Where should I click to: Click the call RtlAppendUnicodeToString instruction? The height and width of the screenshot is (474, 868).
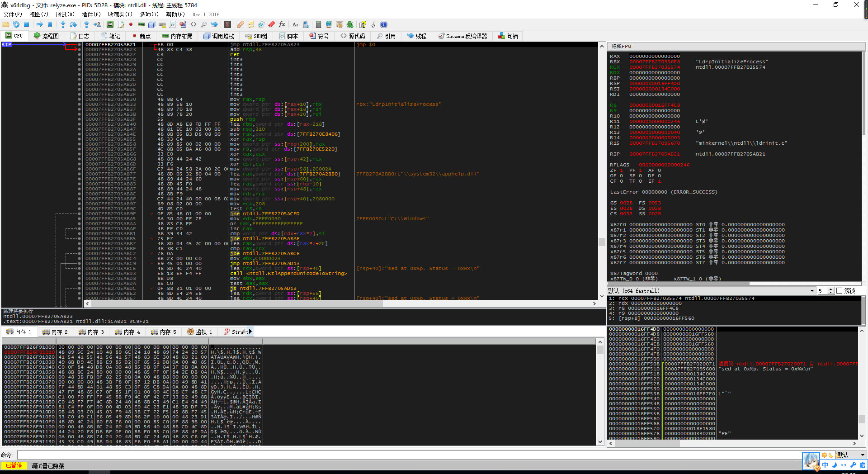click(x=288, y=273)
